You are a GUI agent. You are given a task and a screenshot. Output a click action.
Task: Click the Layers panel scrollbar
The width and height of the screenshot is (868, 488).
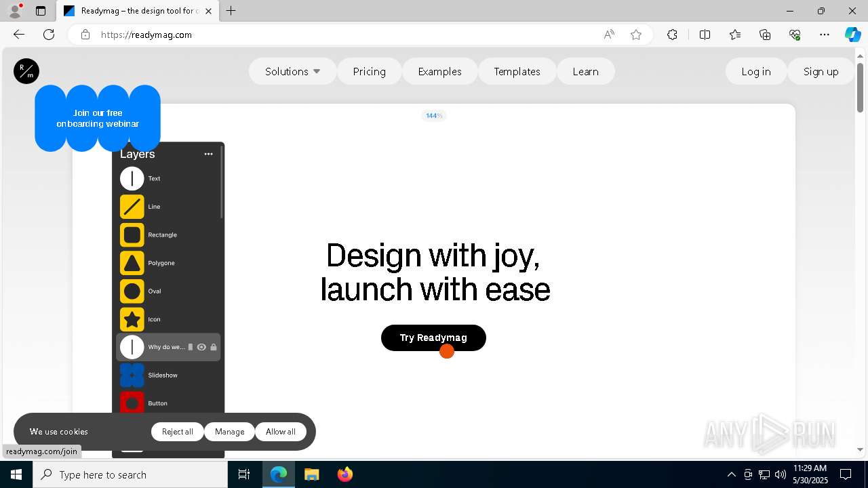pos(221,182)
